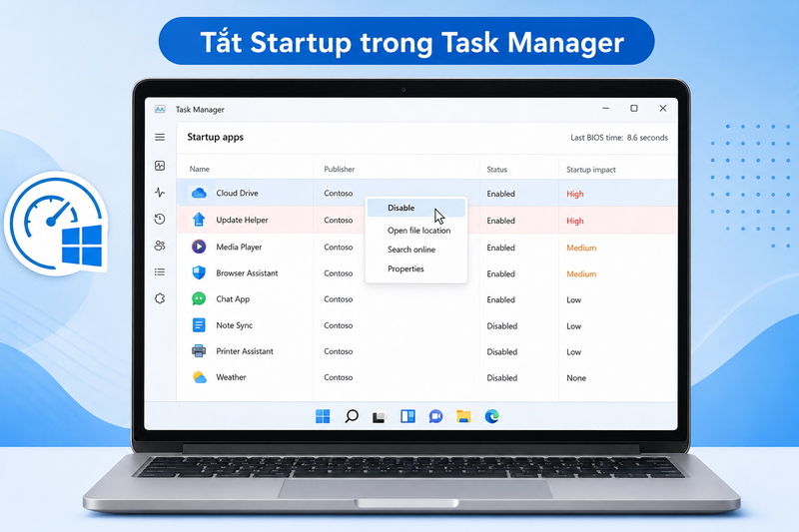Viewport: 799px width, 532px height.
Task: Sort by the Name column header
Action: click(x=199, y=169)
